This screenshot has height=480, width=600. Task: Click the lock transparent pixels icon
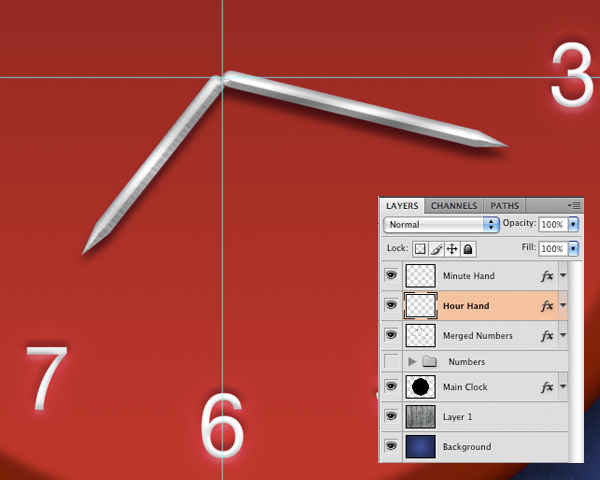pyautogui.click(x=421, y=248)
